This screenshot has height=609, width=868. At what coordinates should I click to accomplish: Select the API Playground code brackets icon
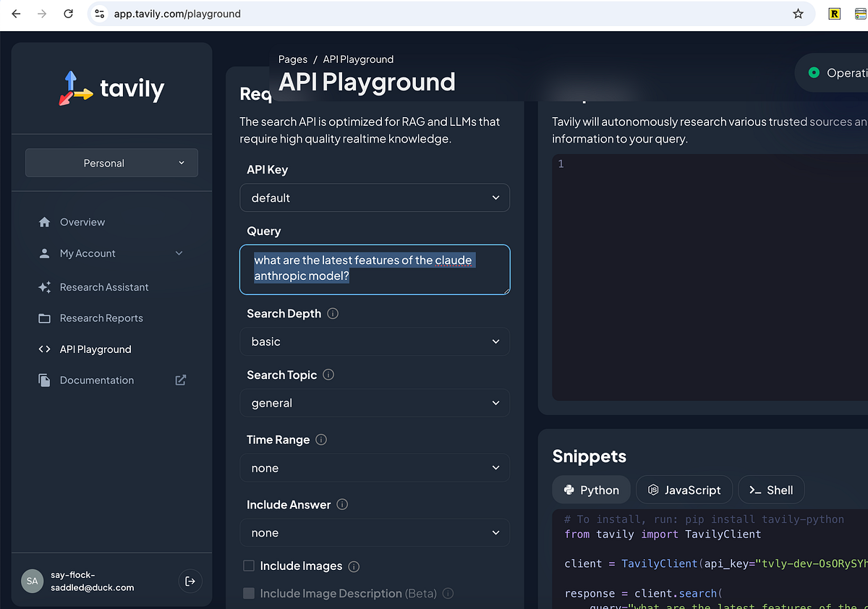43,349
